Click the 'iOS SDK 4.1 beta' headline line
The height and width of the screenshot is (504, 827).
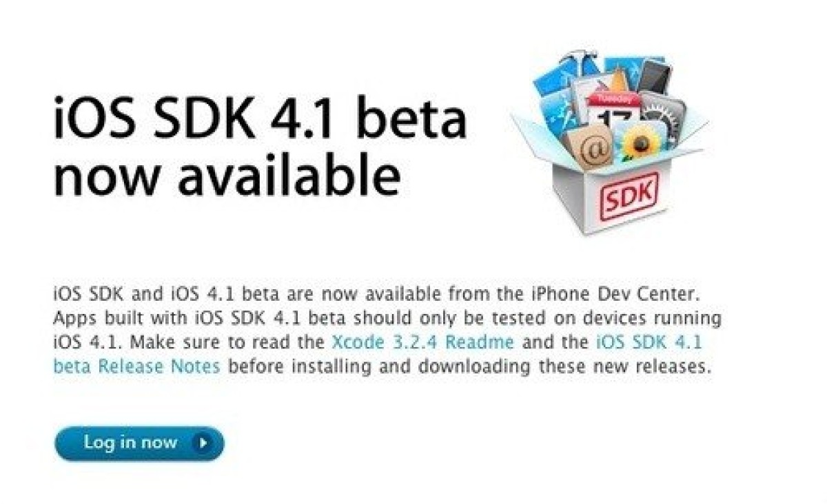point(260,119)
